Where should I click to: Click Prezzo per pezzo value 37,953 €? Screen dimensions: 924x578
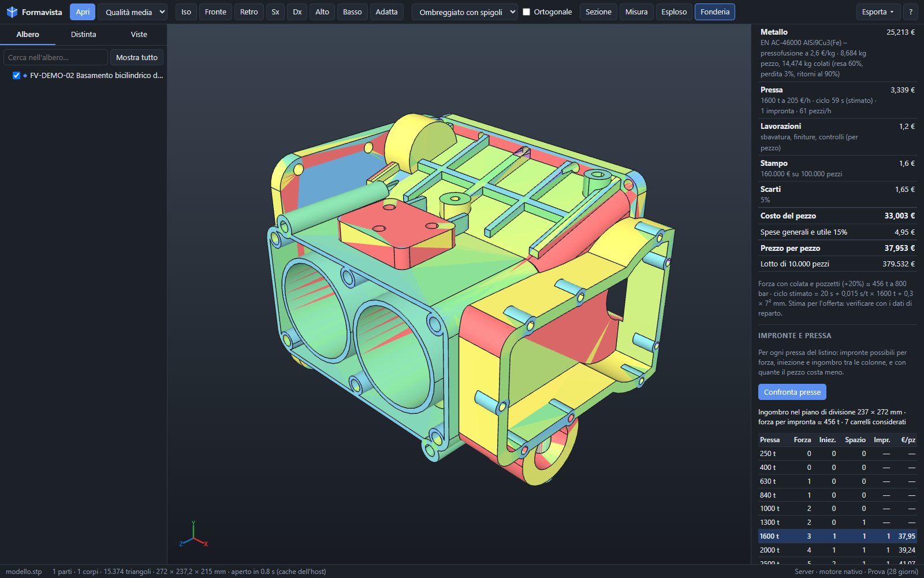(x=900, y=248)
